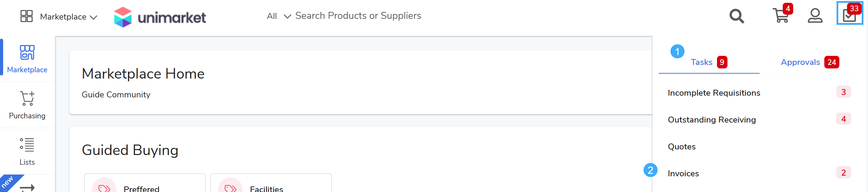The height and width of the screenshot is (192, 868).
Task: Click the search magnifier icon
Action: click(x=737, y=16)
